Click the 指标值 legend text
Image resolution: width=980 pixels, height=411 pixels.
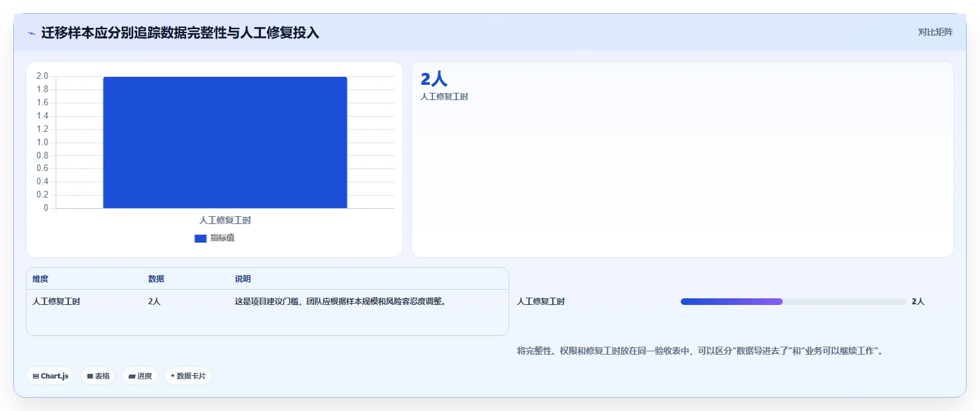tap(222, 239)
